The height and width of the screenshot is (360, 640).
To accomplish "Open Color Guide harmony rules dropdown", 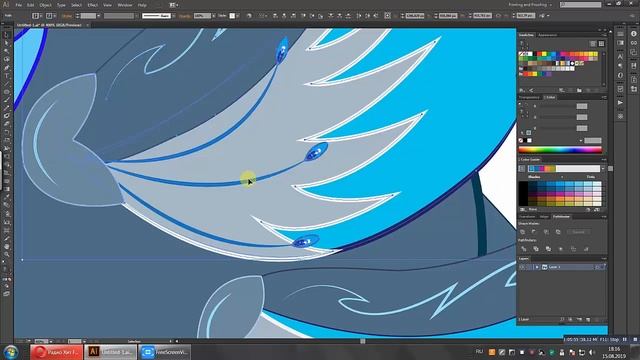I will click(602, 169).
